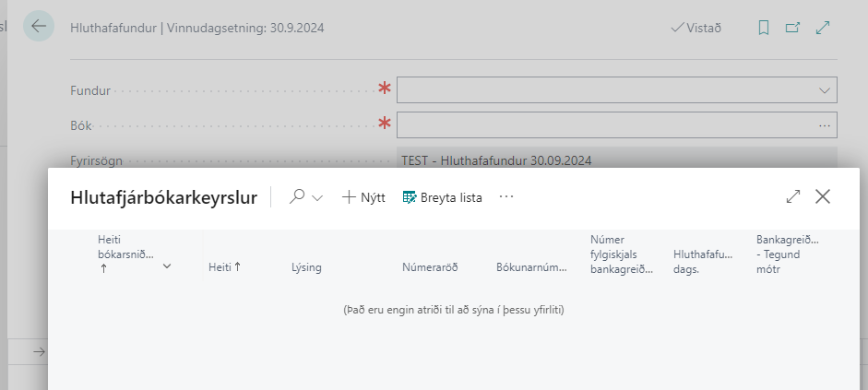
Task: Open page in new window icon
Action: tap(792, 28)
